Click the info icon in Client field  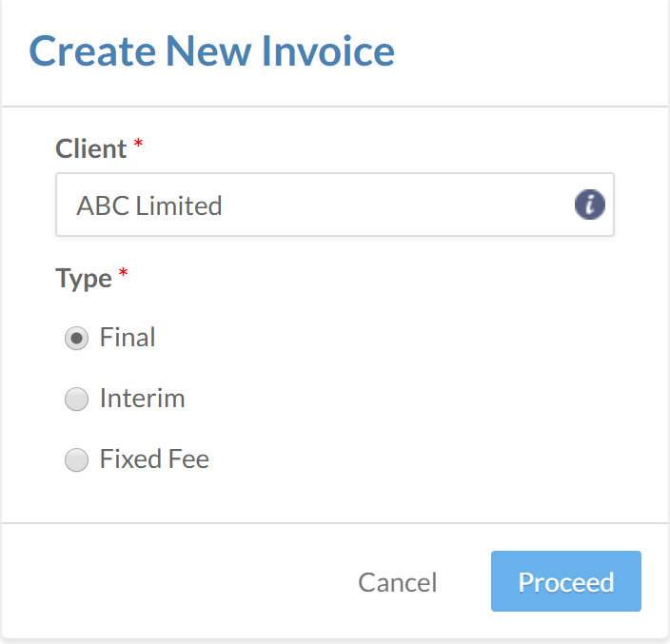[x=590, y=205]
